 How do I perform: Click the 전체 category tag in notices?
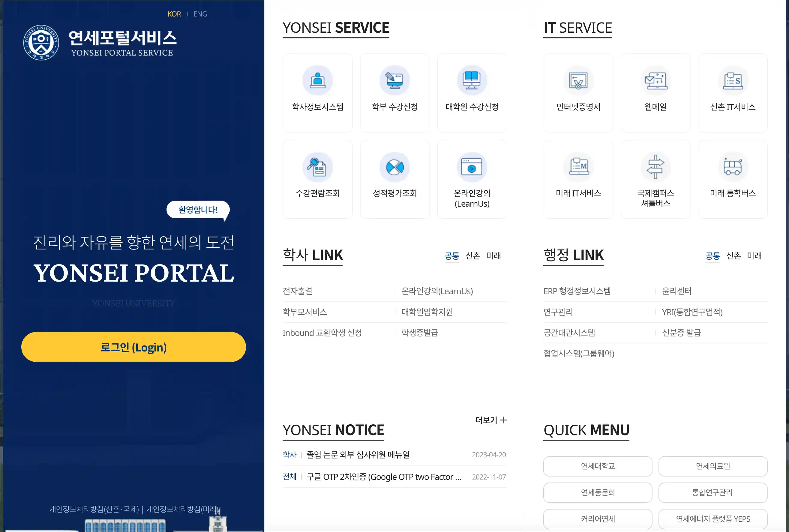pyautogui.click(x=289, y=477)
